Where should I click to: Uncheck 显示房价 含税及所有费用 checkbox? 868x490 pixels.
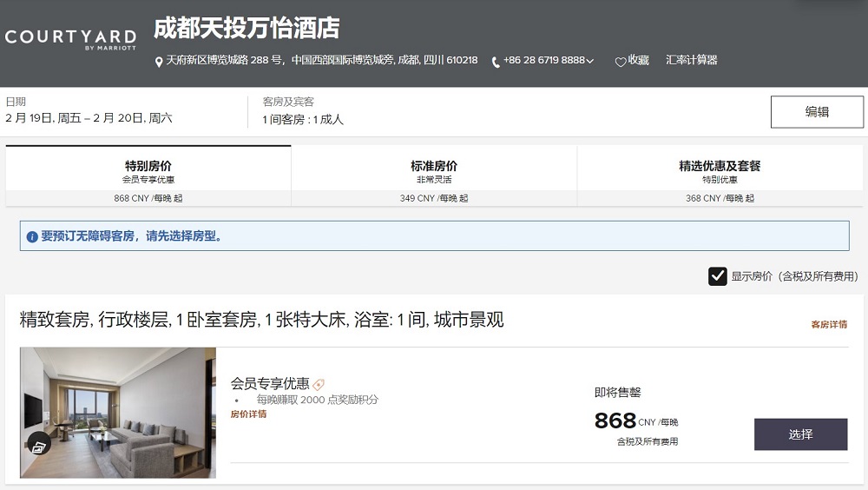[718, 276]
